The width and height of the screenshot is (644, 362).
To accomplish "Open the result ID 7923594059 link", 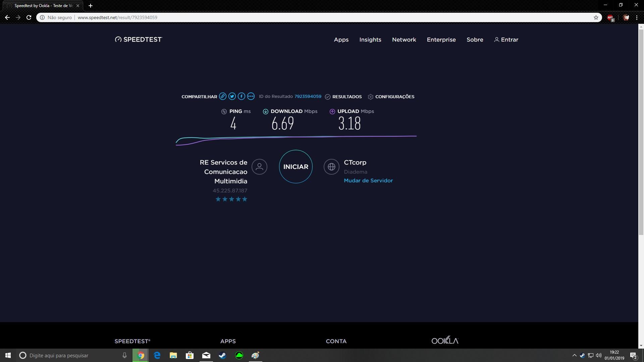I will click(x=308, y=97).
